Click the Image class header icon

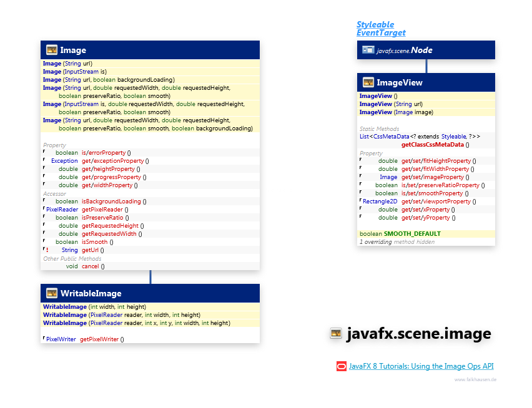[x=52, y=50]
